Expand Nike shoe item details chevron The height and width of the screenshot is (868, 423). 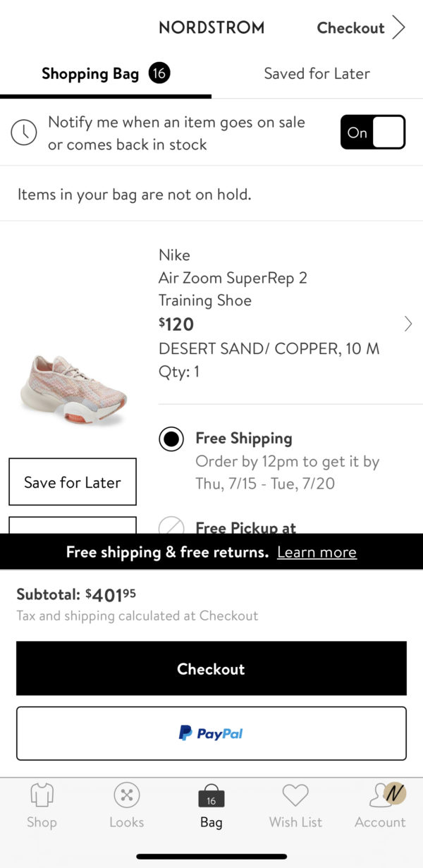408,324
